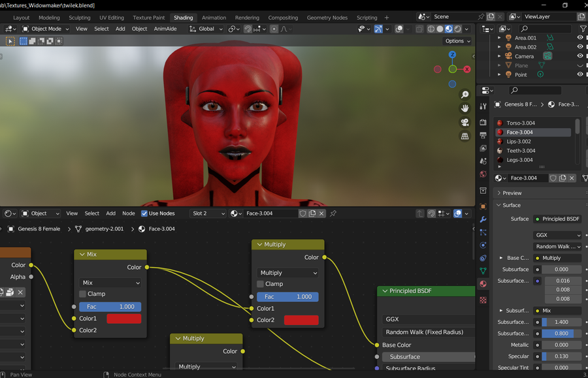
Task: Toggle camera view with the camera gizmo
Action: click(x=465, y=123)
